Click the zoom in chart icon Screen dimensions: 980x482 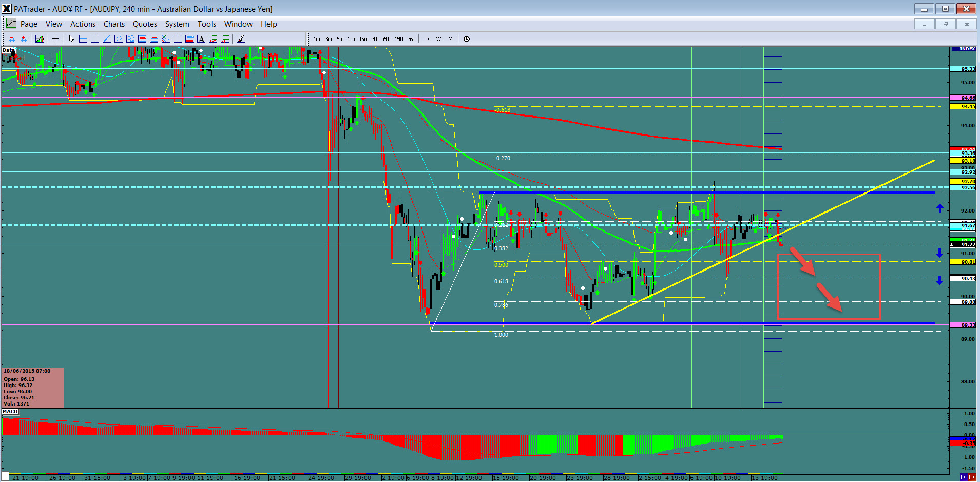[x=24, y=39]
